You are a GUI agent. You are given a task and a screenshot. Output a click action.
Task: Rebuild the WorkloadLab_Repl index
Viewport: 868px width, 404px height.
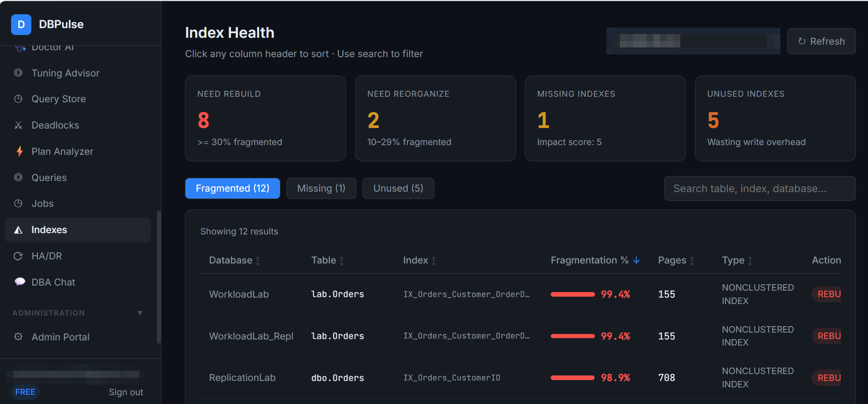tap(826, 336)
